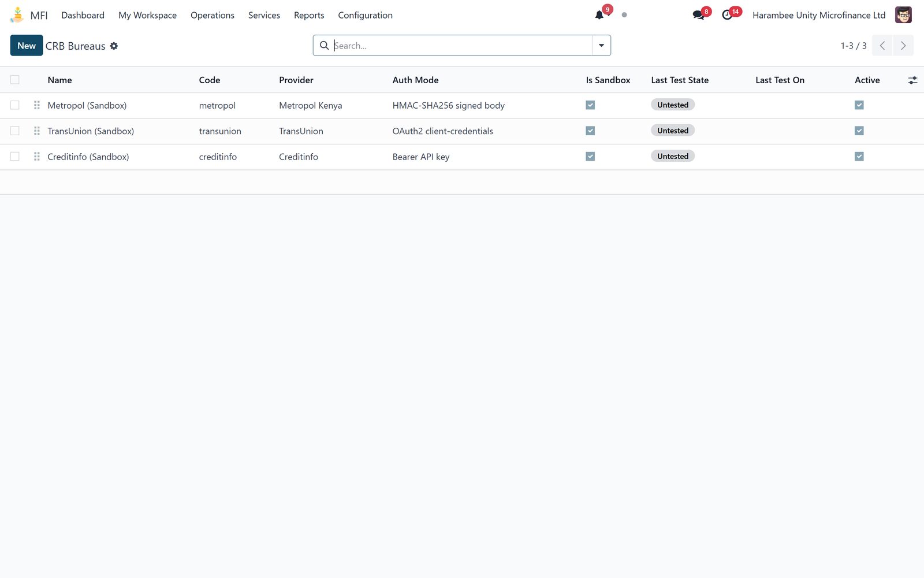Image resolution: width=924 pixels, height=578 pixels.
Task: Click the MFI app logo icon
Action: coord(17,15)
